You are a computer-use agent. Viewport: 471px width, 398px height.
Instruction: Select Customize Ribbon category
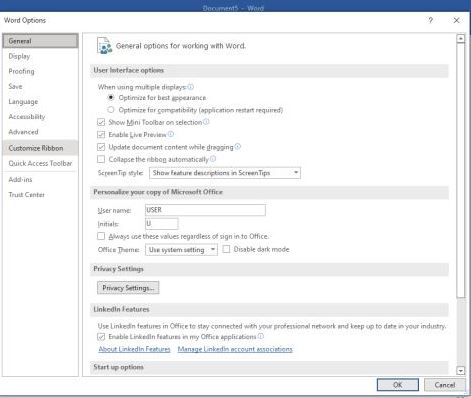tap(40, 148)
